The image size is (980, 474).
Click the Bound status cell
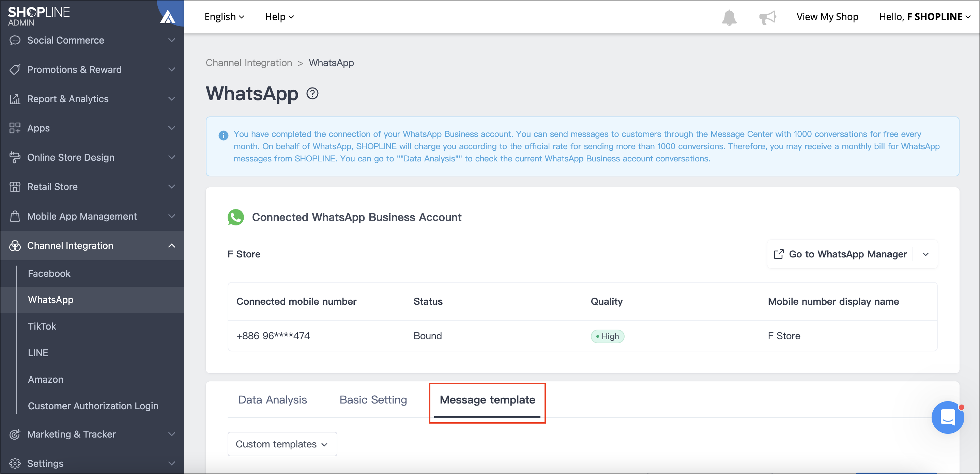(428, 336)
